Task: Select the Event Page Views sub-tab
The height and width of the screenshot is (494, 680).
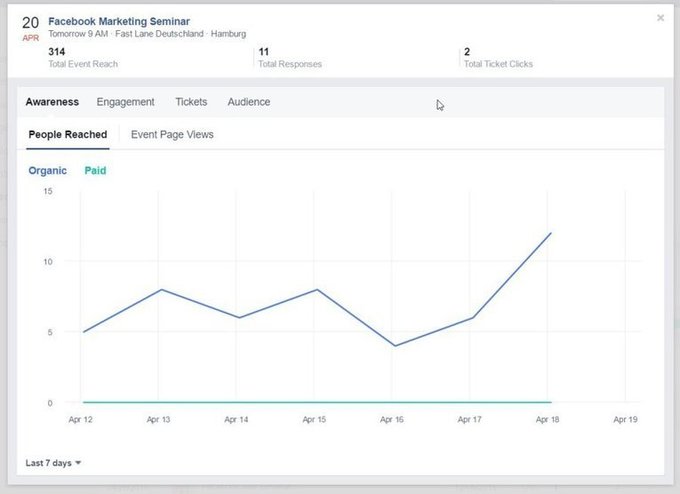Action: pyautogui.click(x=172, y=134)
